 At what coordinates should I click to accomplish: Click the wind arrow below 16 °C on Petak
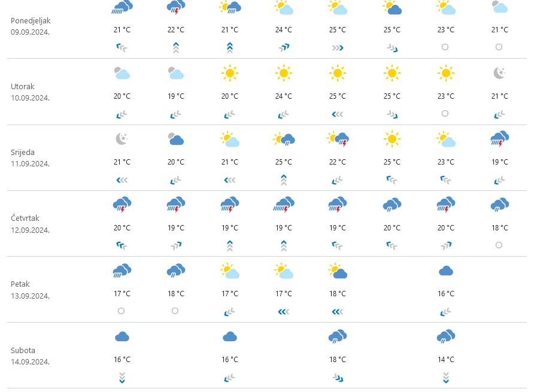[x=445, y=311]
